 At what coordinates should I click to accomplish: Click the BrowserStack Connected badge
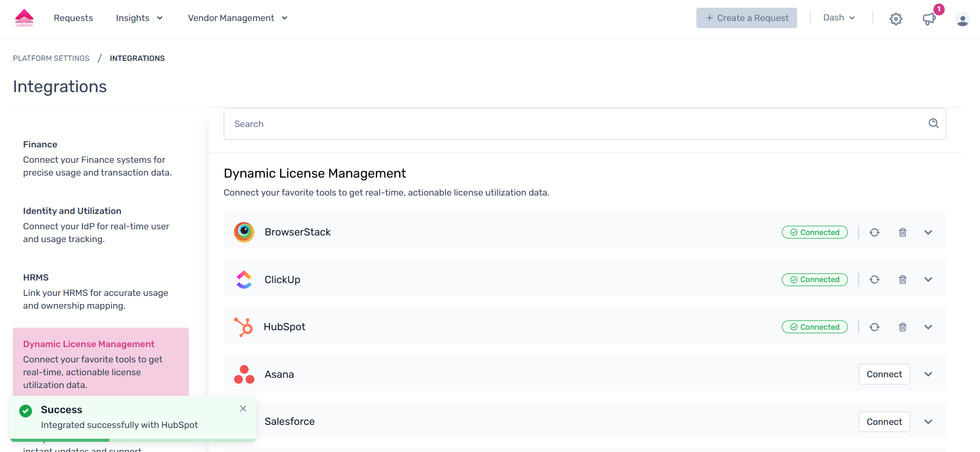[815, 232]
